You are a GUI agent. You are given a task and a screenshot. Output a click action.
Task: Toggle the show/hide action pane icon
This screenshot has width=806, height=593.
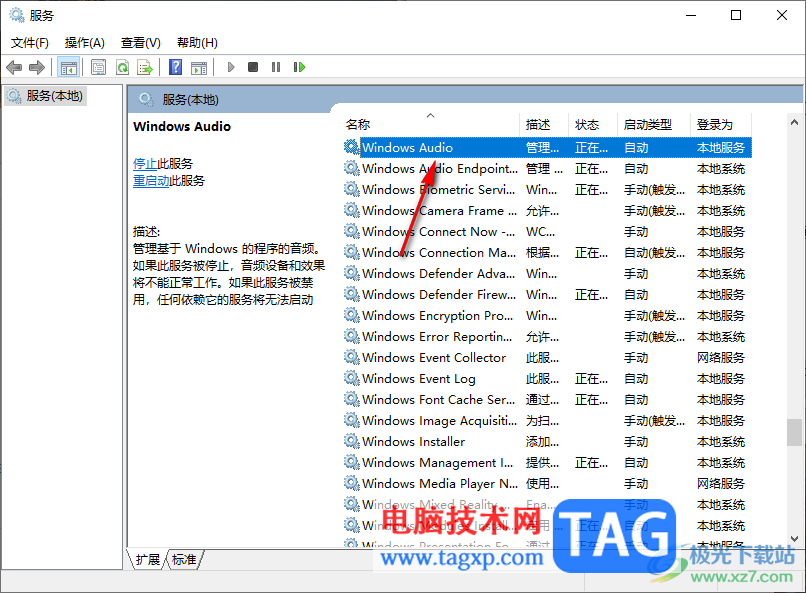[199, 67]
